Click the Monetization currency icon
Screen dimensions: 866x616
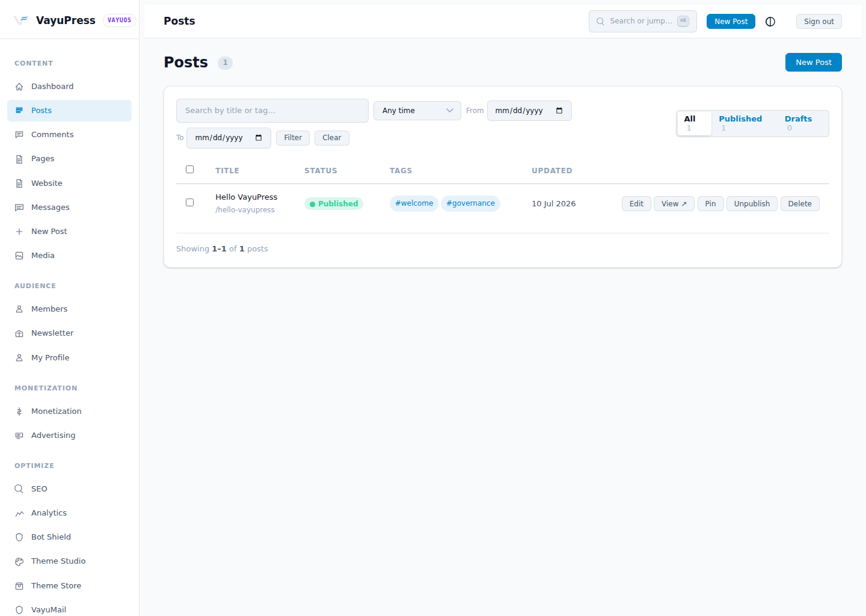pos(19,411)
